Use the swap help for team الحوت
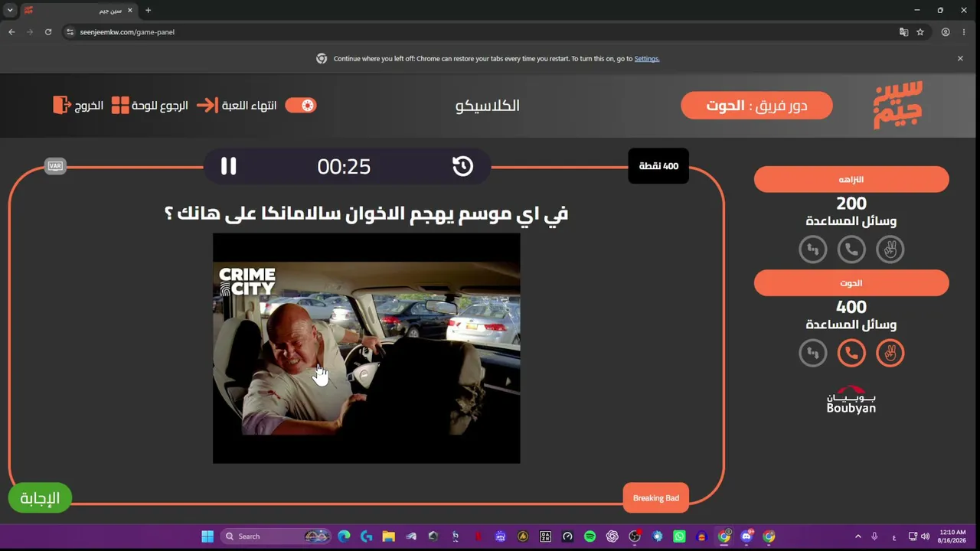Viewport: 980px width, 551px height. [813, 353]
